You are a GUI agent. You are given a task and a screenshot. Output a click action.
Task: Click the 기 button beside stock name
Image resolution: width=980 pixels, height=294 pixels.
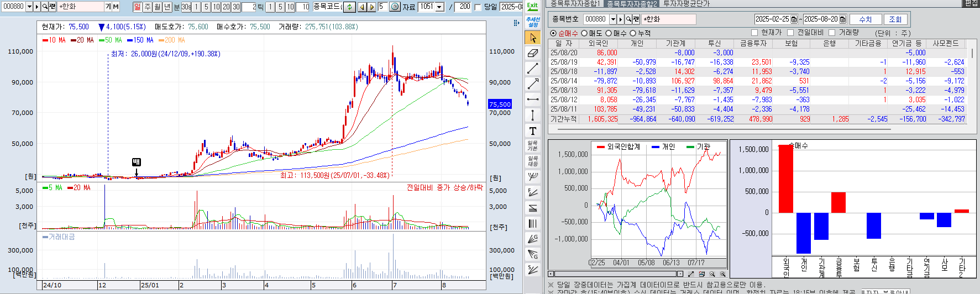click(x=108, y=7)
